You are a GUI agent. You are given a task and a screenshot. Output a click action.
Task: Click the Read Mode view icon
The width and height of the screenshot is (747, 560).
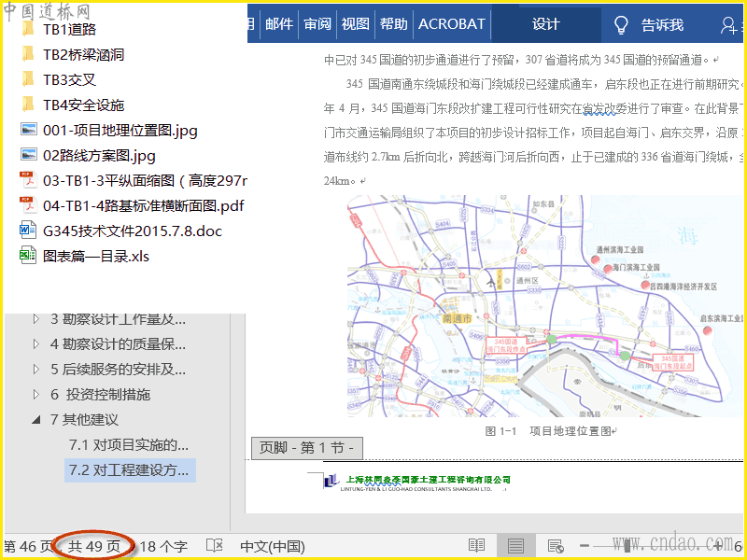[x=477, y=546]
